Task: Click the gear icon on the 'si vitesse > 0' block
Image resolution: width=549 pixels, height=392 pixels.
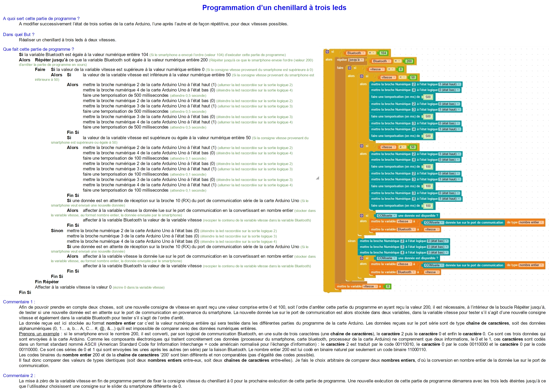Action: (x=350, y=68)
